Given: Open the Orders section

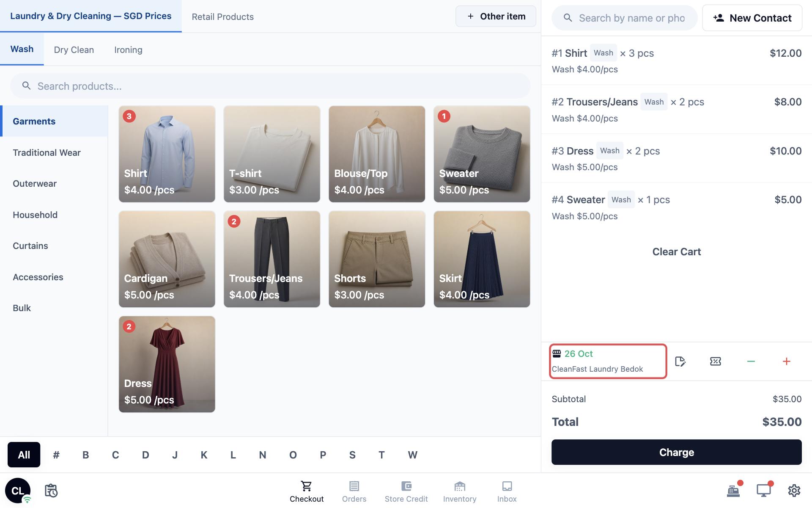Looking at the screenshot, I should point(354,491).
